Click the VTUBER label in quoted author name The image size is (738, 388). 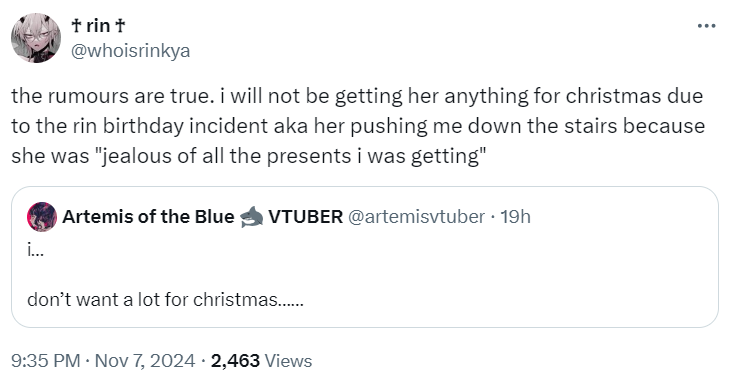305,217
